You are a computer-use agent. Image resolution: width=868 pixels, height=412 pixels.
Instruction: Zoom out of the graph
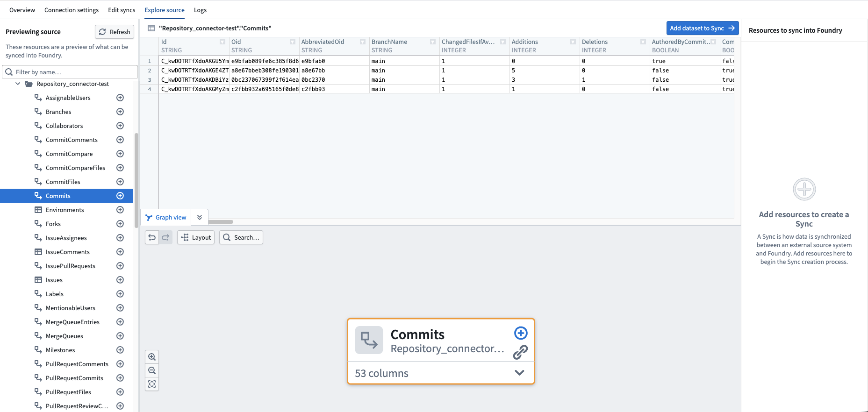point(152,370)
